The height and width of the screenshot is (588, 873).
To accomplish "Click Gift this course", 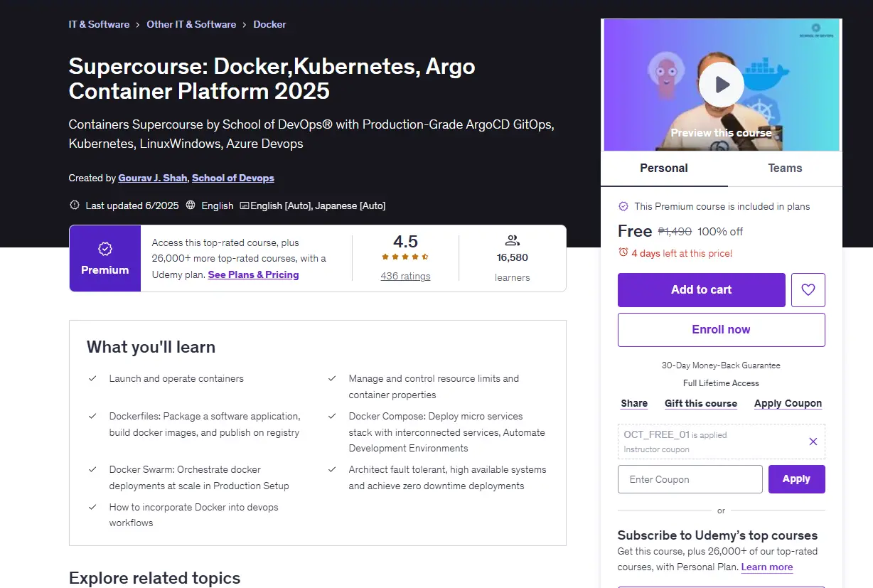I will tap(701, 403).
